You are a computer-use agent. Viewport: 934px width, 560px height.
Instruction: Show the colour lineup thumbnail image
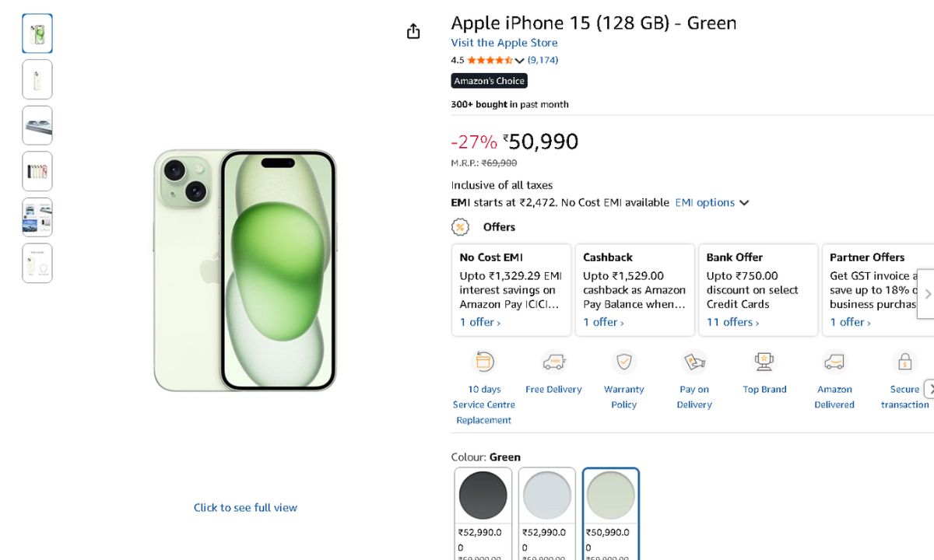[37, 171]
